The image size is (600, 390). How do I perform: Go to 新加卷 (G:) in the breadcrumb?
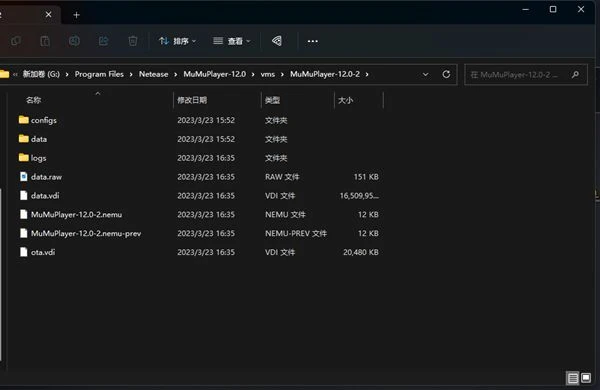tap(41, 74)
